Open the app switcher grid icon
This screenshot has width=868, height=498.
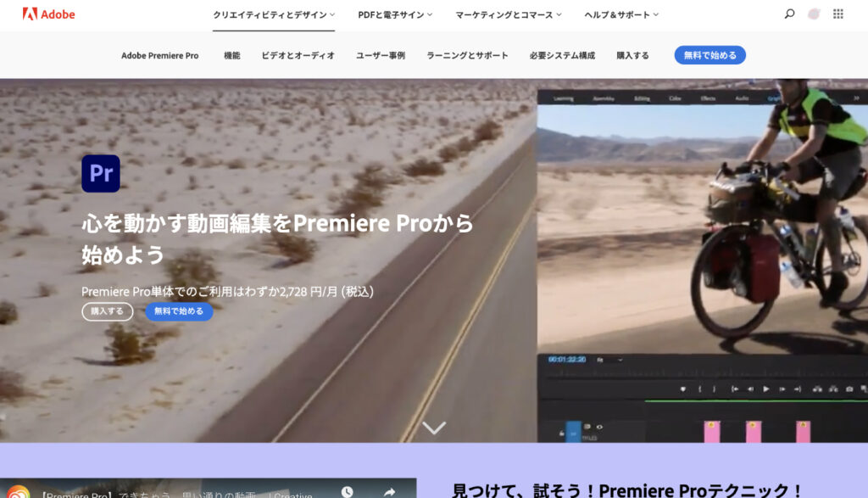click(838, 14)
